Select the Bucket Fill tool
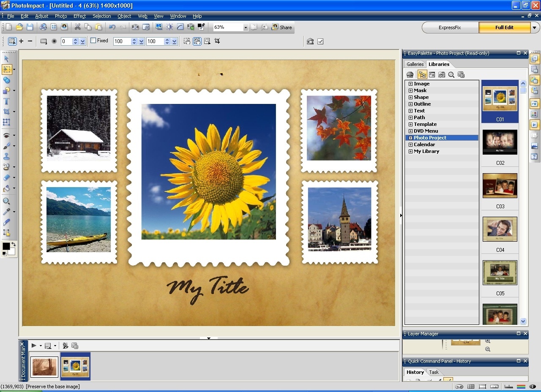Screen dimensions: 541x392 pyautogui.click(x=6, y=188)
